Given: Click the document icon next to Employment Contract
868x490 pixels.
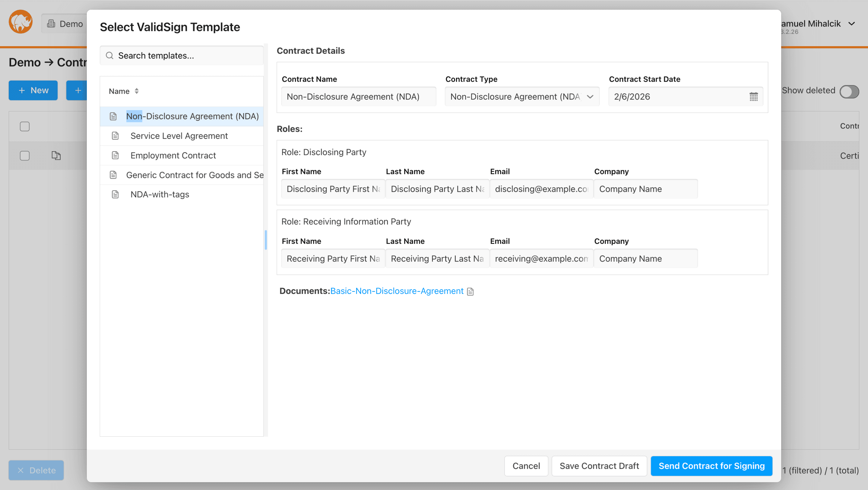Looking at the screenshot, I should click(115, 155).
